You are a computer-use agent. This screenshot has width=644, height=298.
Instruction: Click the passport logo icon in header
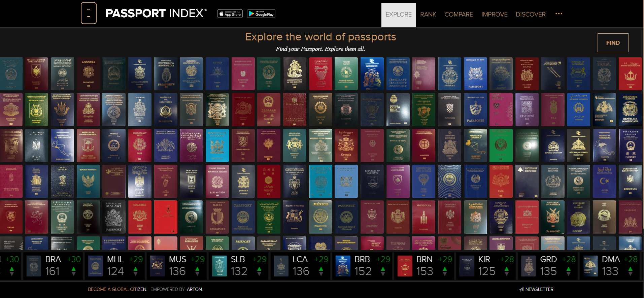[x=89, y=13]
